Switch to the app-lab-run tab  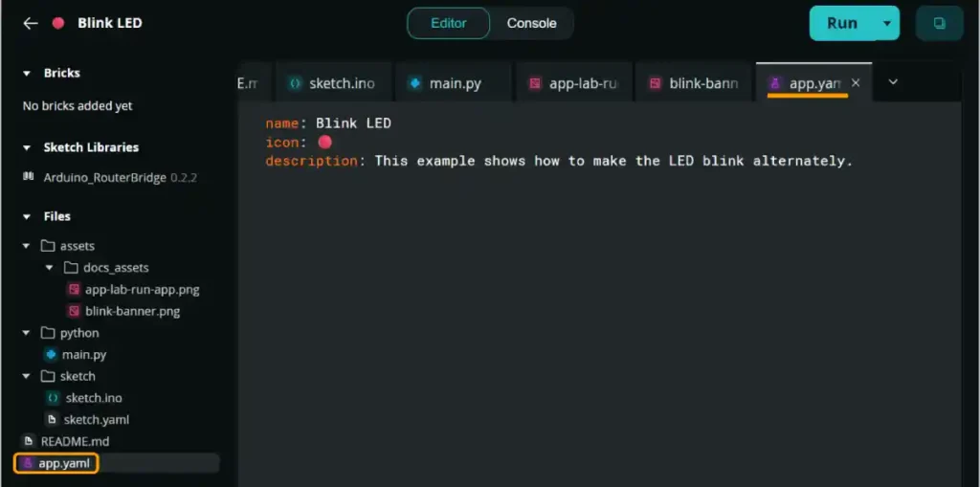coord(573,82)
